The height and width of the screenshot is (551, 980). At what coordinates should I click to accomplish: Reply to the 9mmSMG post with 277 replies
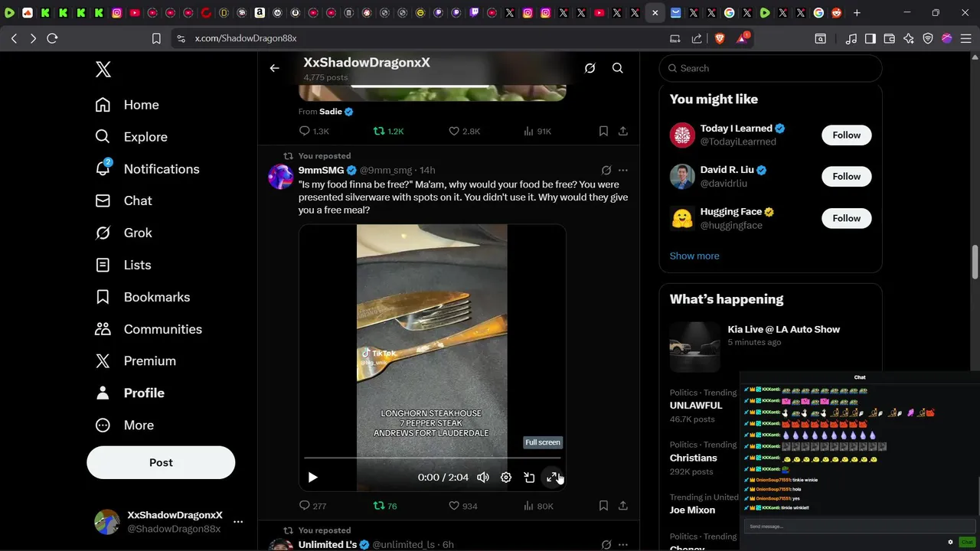(312, 506)
